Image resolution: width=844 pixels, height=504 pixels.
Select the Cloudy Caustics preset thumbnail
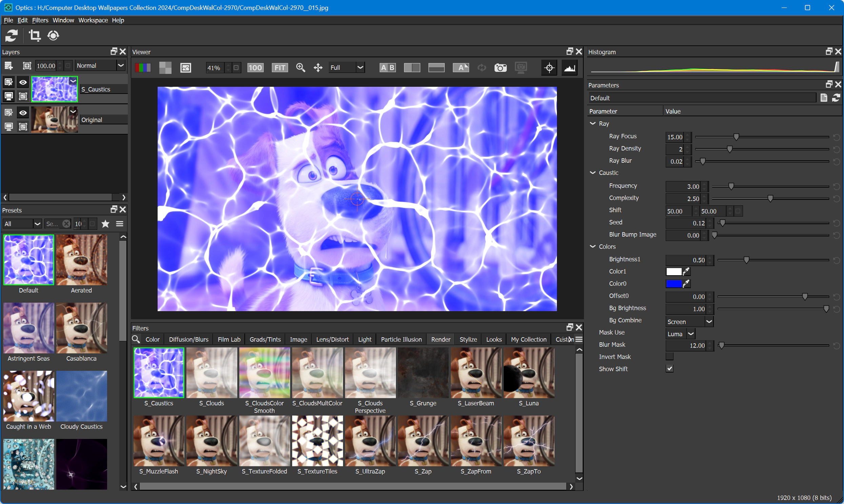pyautogui.click(x=81, y=396)
